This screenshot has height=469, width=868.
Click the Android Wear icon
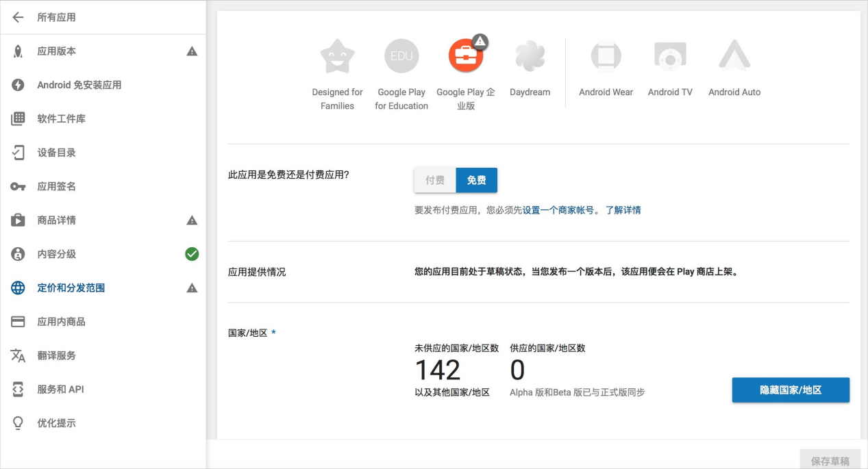point(606,56)
